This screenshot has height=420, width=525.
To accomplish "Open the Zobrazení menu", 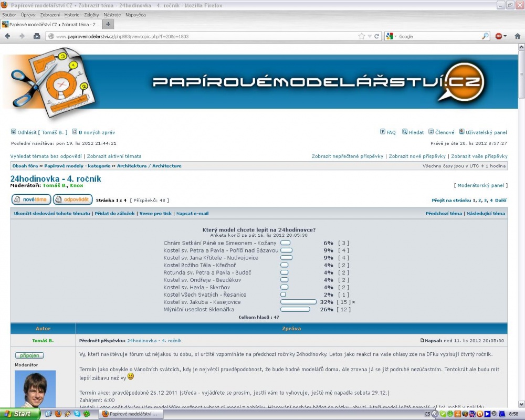I will pos(50,15).
